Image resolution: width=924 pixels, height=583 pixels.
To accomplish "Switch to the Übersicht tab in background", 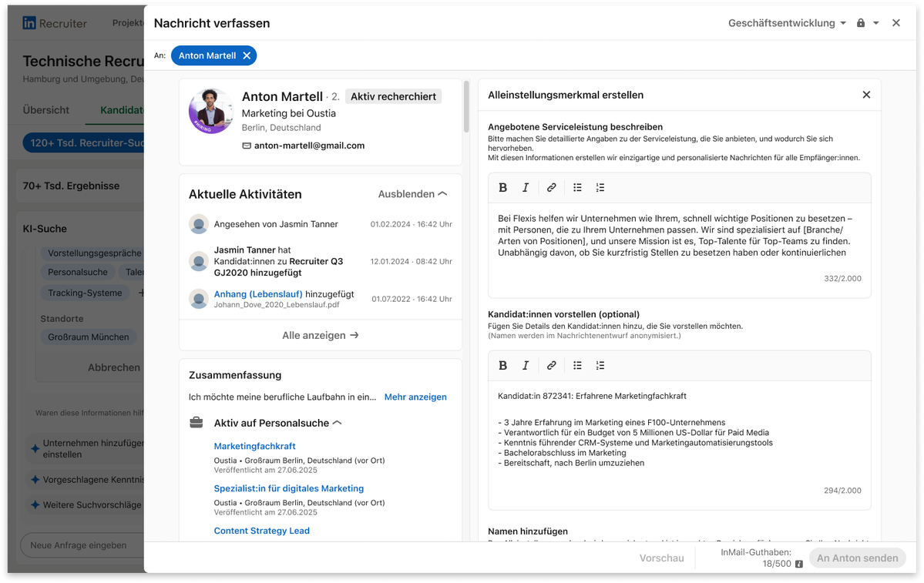I will 46,110.
